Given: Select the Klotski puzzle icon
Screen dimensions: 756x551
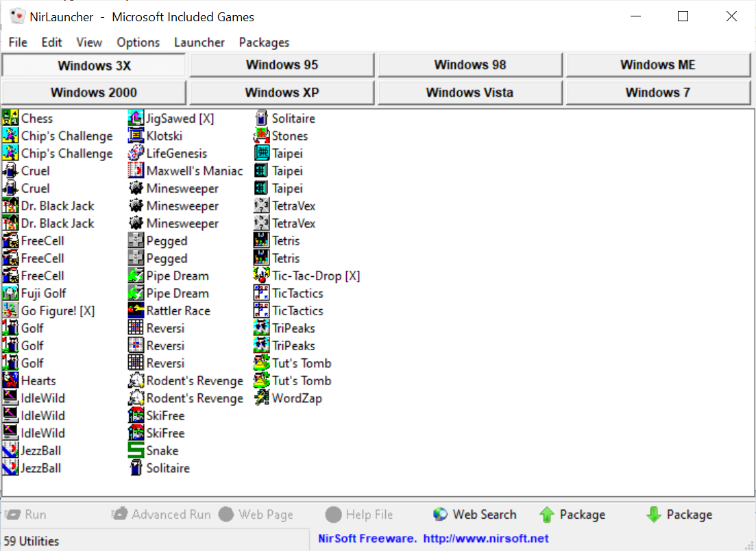Looking at the screenshot, I should [136, 136].
